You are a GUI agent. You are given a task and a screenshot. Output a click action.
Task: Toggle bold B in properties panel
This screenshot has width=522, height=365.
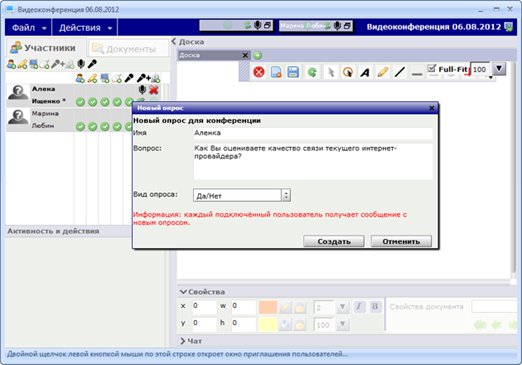coord(375,307)
